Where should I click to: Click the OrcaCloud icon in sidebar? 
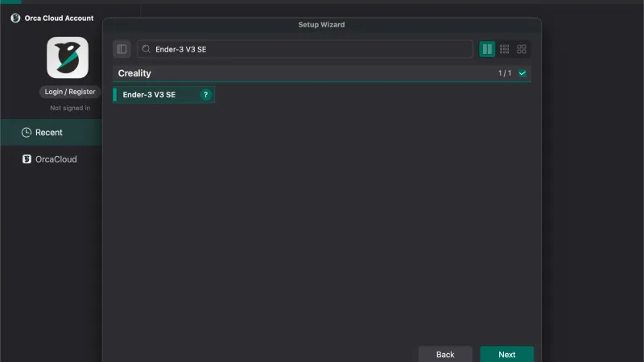pyautogui.click(x=27, y=159)
